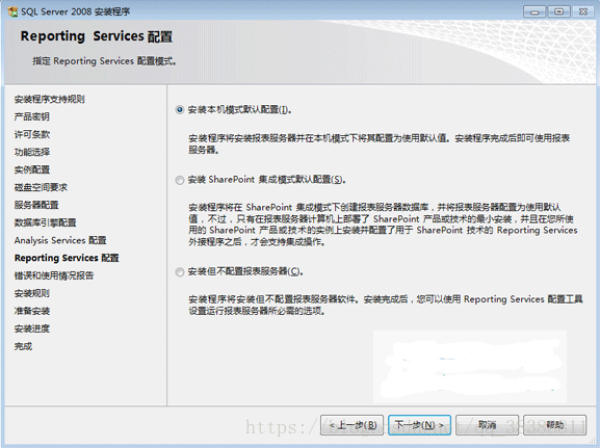
Task: Select the 安装程序支持规则 step in the sidebar
Action: pos(49,99)
